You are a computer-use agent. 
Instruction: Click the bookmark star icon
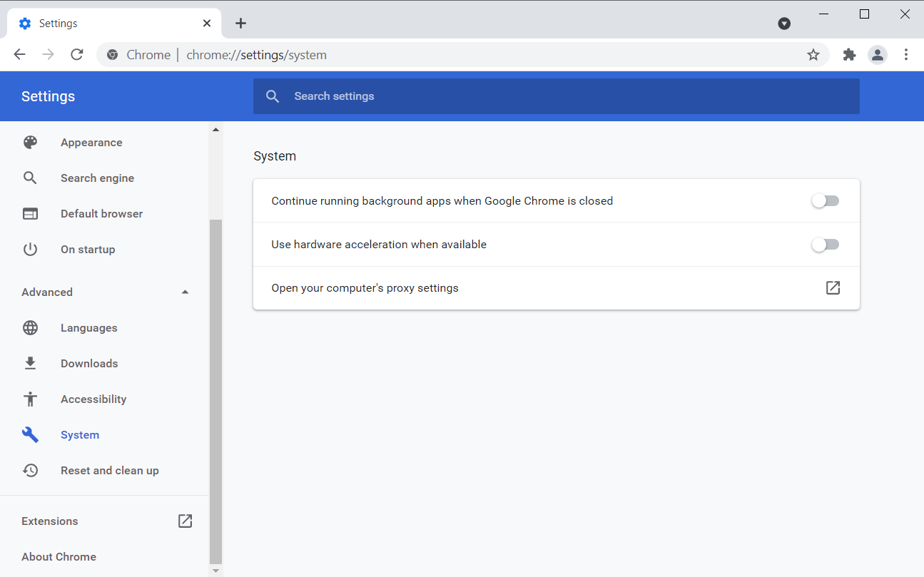click(x=813, y=55)
